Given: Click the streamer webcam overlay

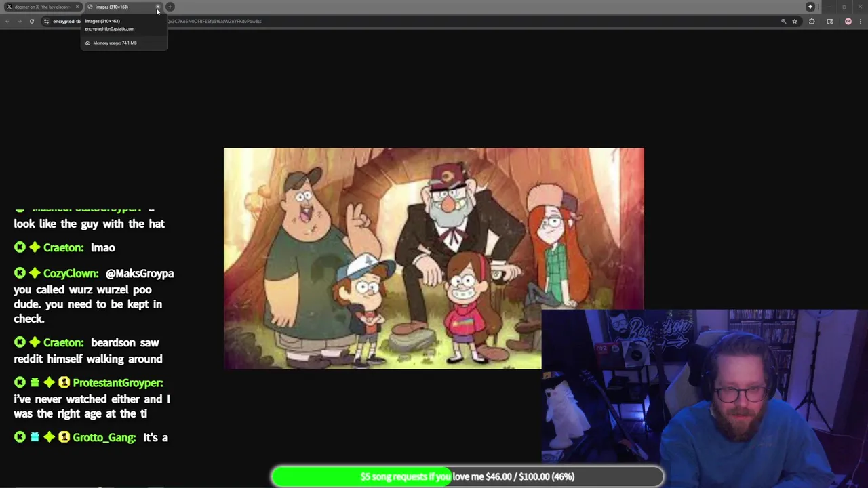Looking at the screenshot, I should (x=705, y=399).
